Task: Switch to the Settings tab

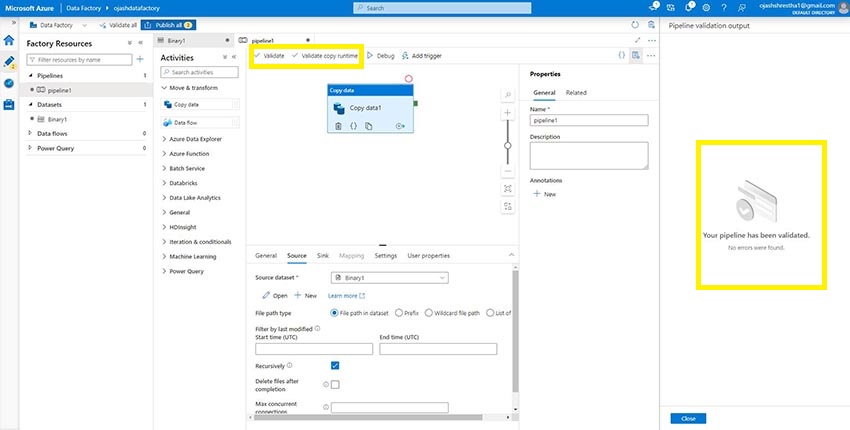Action: (x=385, y=255)
